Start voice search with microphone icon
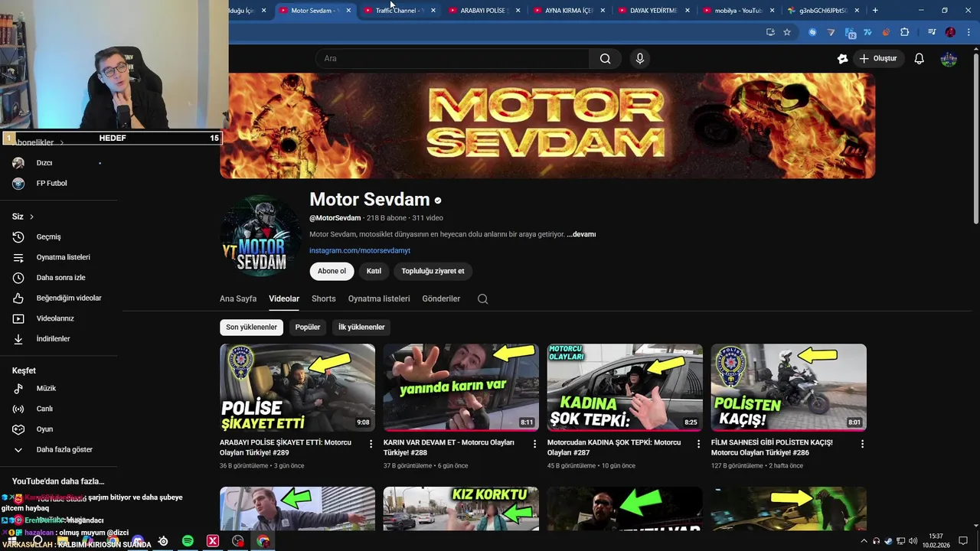This screenshot has width=980, height=551. [x=640, y=58]
